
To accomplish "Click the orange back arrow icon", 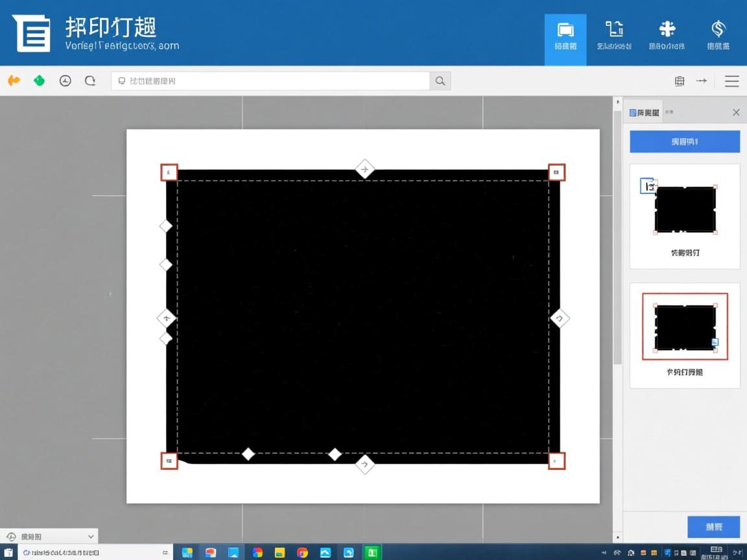I will [x=14, y=81].
